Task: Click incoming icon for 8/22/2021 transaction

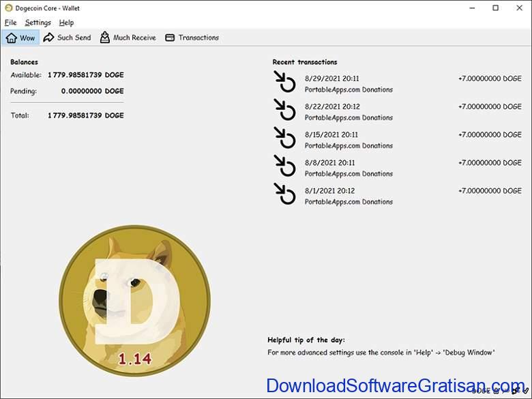Action: tap(284, 110)
